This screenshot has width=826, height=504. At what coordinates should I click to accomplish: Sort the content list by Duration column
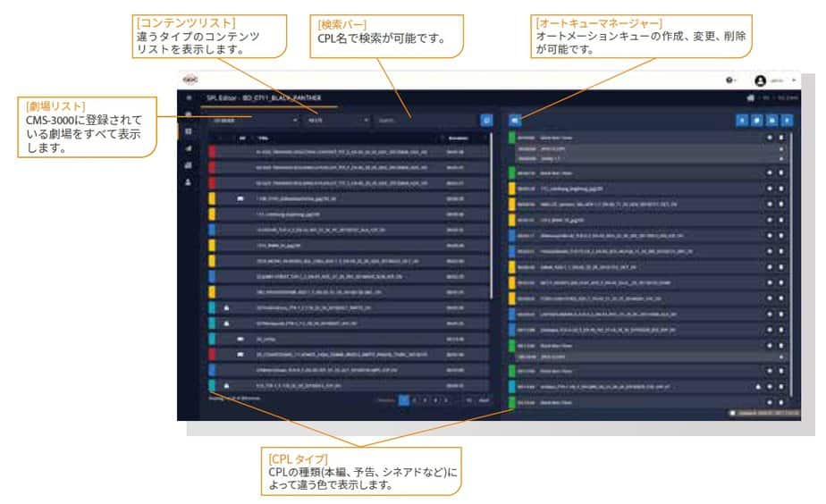click(x=458, y=139)
